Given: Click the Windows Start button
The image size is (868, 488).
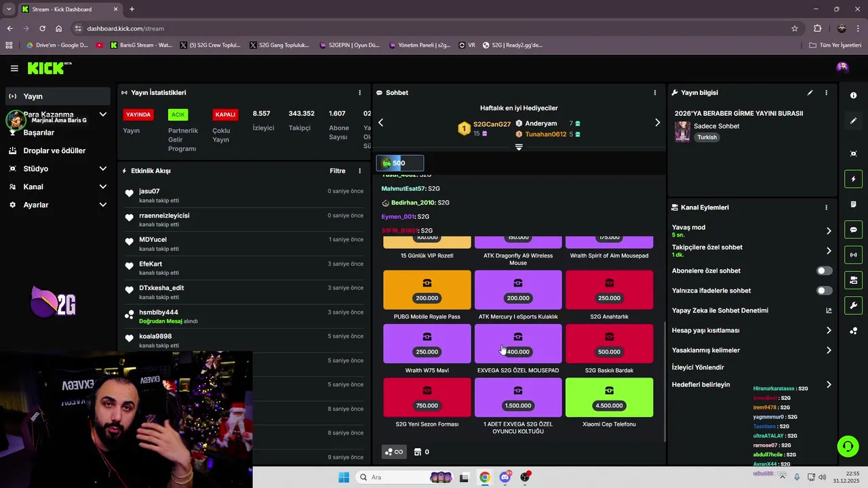Looking at the screenshot, I should [344, 477].
